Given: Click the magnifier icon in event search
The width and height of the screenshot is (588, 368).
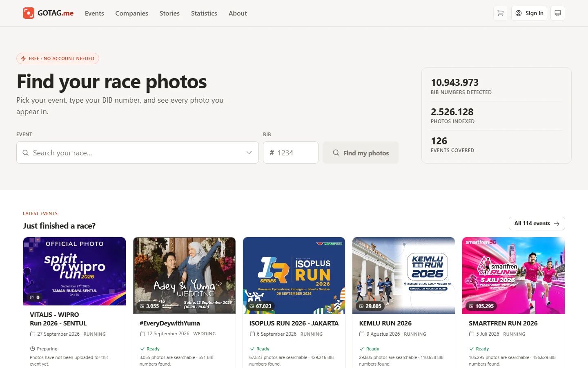Looking at the screenshot, I should coord(25,153).
